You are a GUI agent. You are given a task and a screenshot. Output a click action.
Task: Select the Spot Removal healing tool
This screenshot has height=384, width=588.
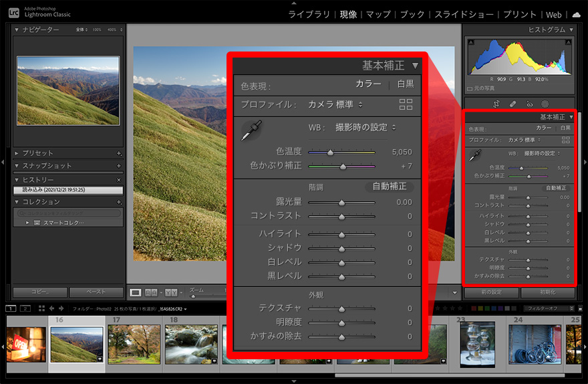click(512, 104)
